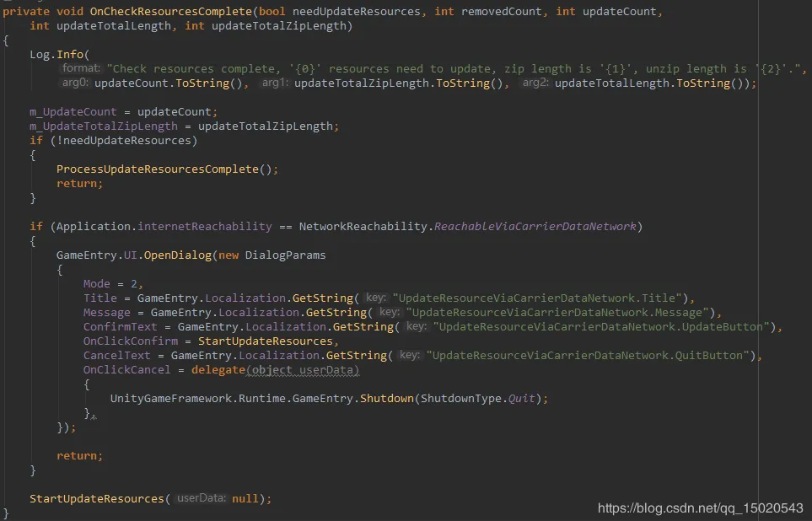
Task: Click !needUpdateResources in the if condition
Action: (x=124, y=140)
